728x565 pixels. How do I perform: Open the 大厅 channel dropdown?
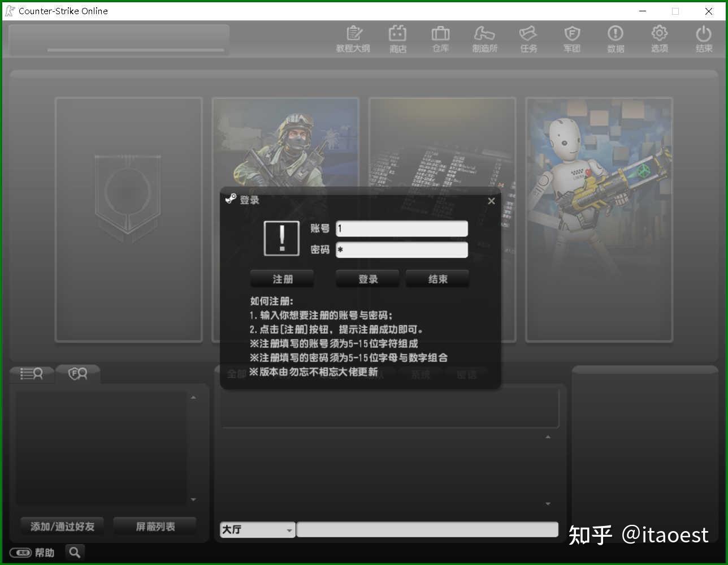point(257,529)
